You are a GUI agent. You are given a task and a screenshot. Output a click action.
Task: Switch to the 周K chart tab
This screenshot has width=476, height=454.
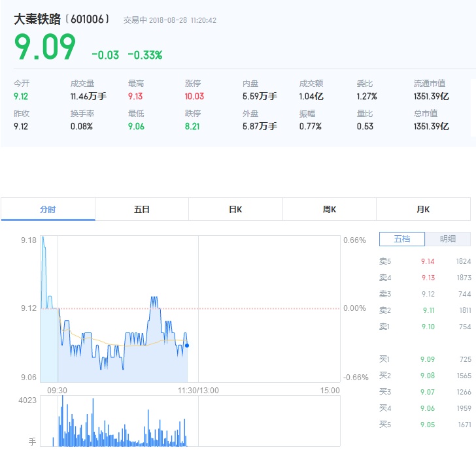click(x=330, y=209)
